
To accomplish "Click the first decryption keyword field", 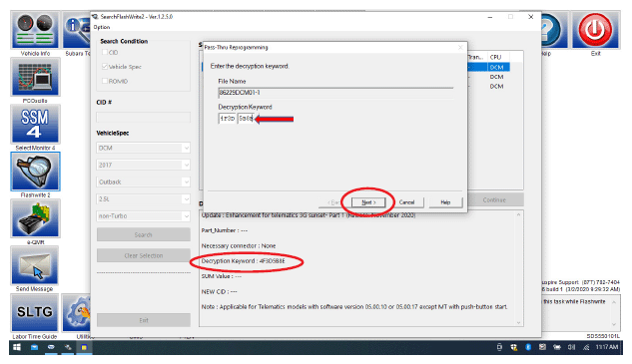I will coord(227,119).
